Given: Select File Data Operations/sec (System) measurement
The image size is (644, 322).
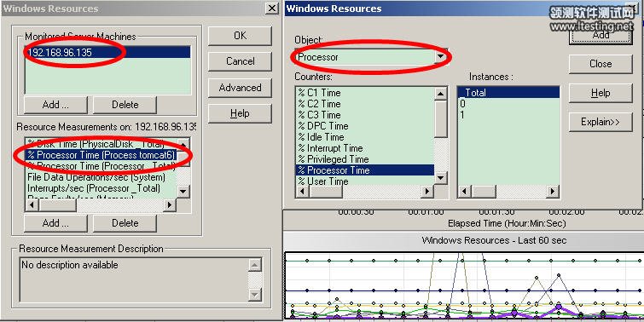Looking at the screenshot, I should (x=102, y=177).
